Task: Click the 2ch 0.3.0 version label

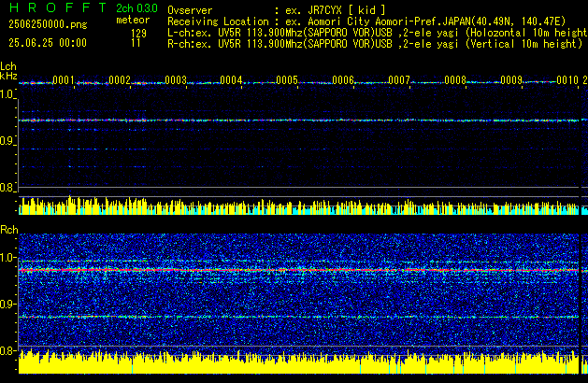Action: [x=136, y=8]
